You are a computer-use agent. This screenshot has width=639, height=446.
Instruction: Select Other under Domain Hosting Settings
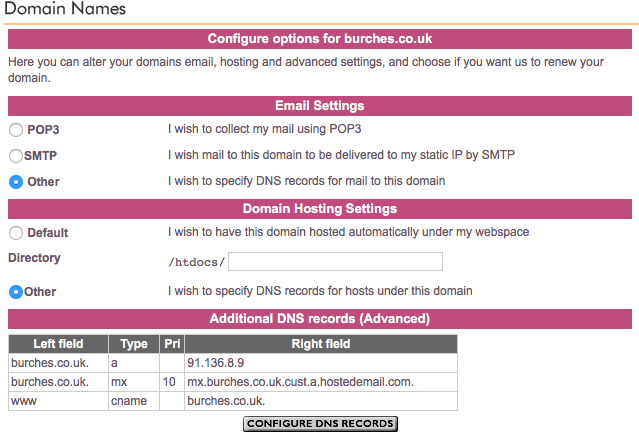(x=16, y=292)
